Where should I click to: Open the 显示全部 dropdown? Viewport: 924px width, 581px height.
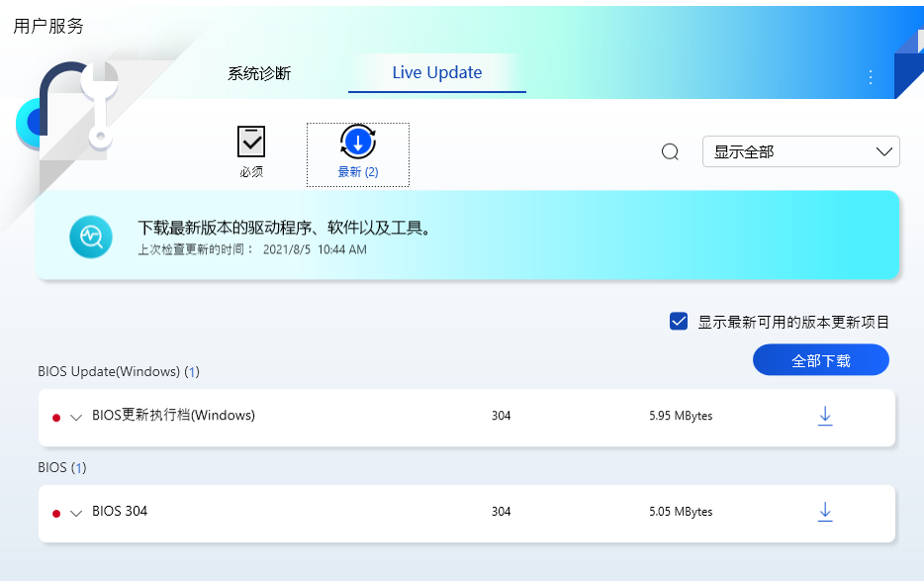click(801, 151)
